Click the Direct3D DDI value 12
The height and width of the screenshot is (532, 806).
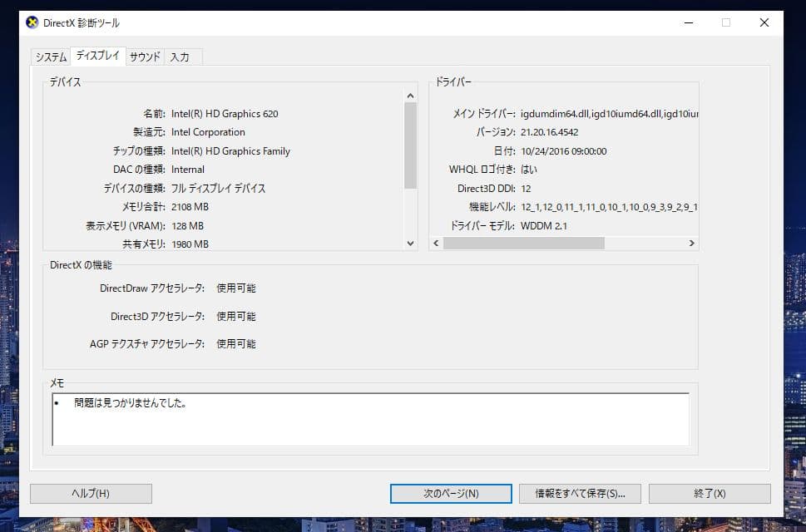pos(526,189)
